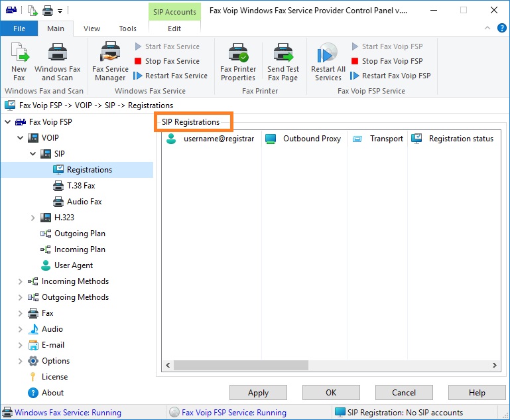Viewport: 510px width, 420px height.
Task: Click the horizontal scrollbar thumb
Action: point(241,366)
